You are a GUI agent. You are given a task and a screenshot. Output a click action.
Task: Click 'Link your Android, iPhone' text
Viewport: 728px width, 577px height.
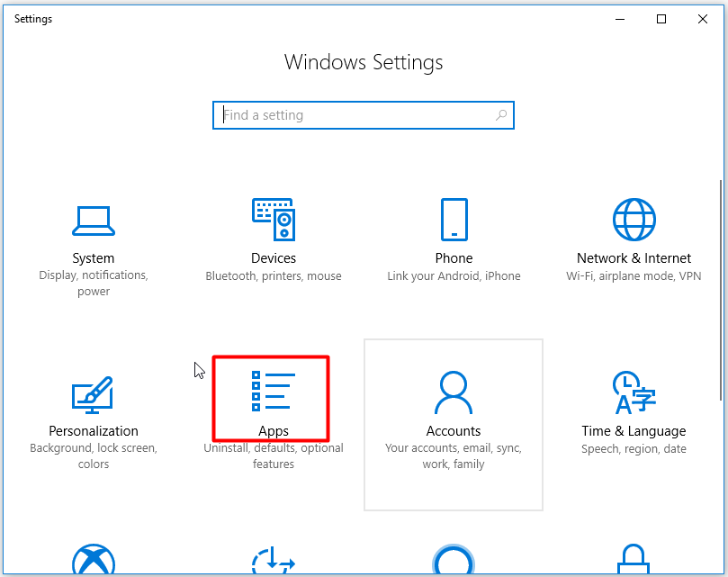(x=454, y=276)
